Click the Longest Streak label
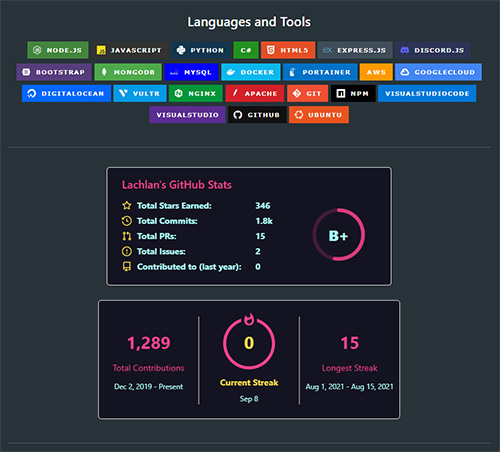This screenshot has width=500, height=452. pos(349,368)
